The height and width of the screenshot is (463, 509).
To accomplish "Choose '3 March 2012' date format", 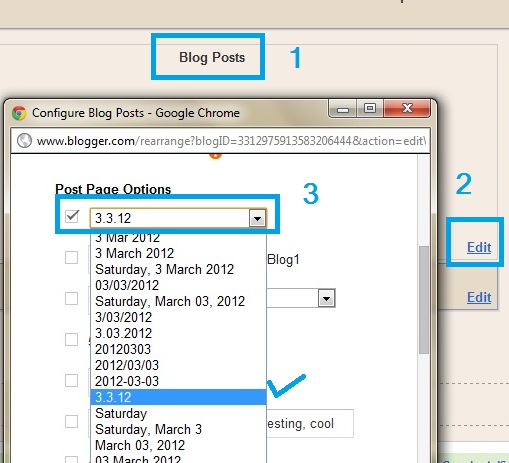I will pos(178,253).
